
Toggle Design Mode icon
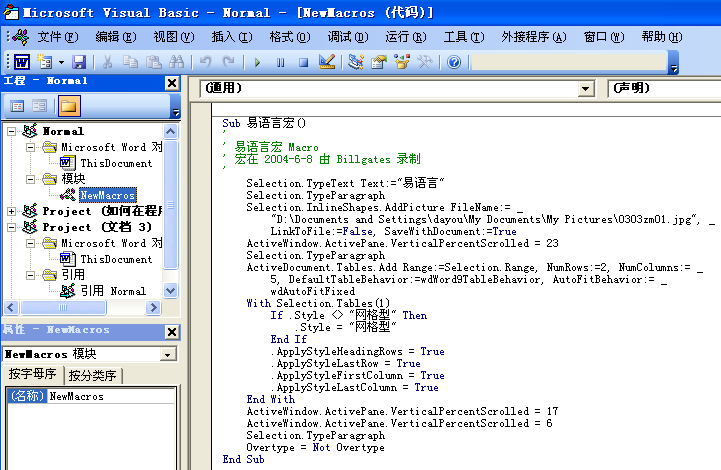coord(327,62)
